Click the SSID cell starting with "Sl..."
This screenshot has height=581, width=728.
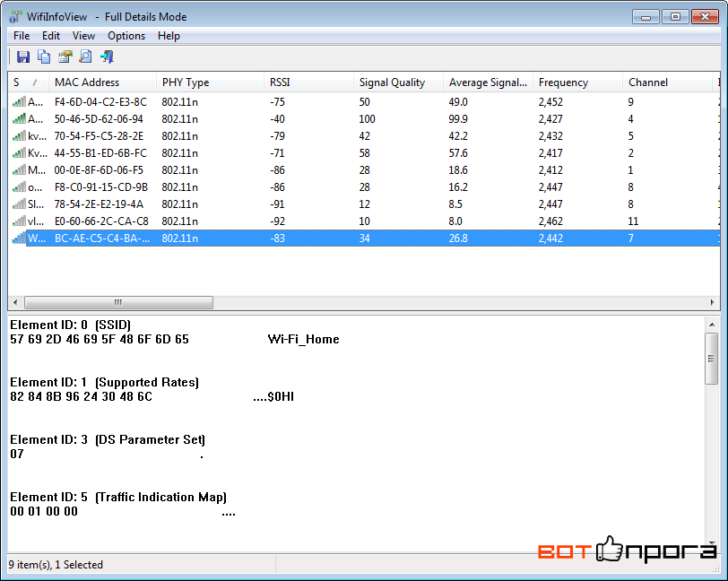click(x=36, y=204)
